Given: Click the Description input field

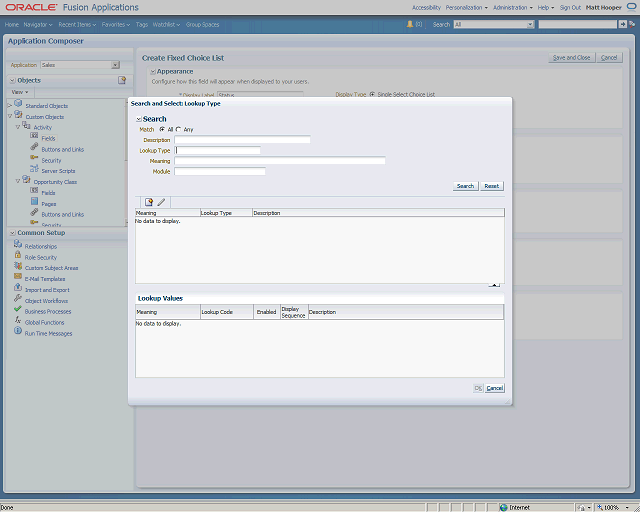Looking at the screenshot, I should (242, 140).
